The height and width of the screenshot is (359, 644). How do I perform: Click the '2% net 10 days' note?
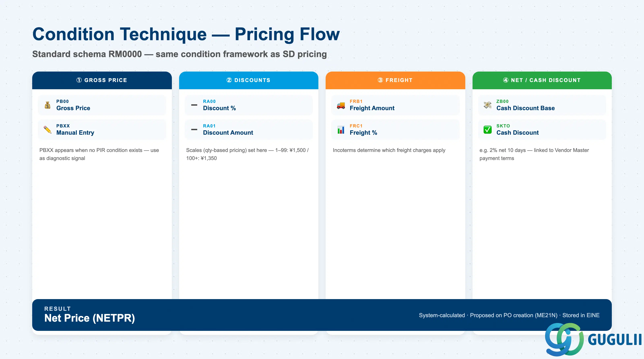(534, 154)
